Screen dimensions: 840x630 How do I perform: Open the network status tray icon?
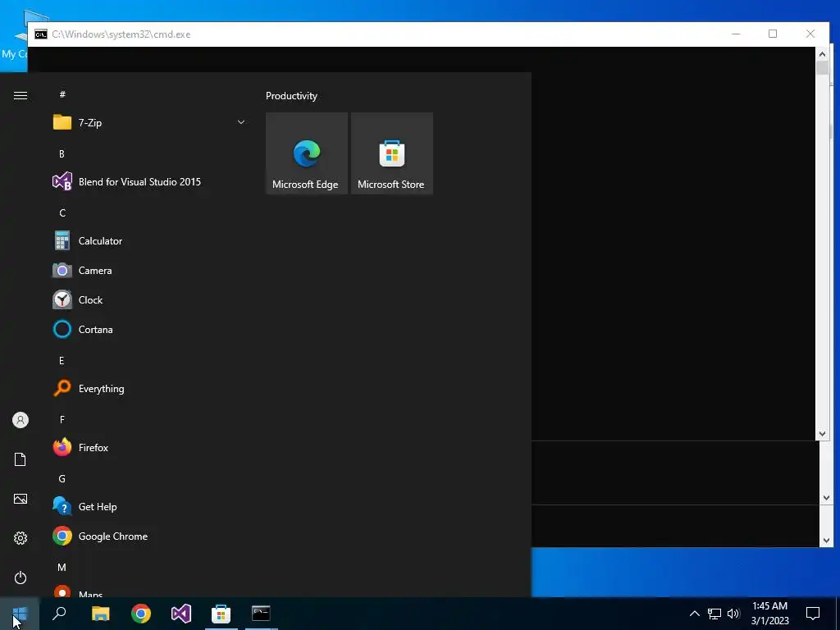point(714,614)
